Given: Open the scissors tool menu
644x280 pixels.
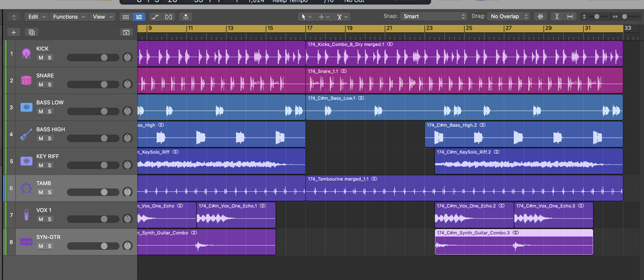Looking at the screenshot, I should tap(342, 17).
